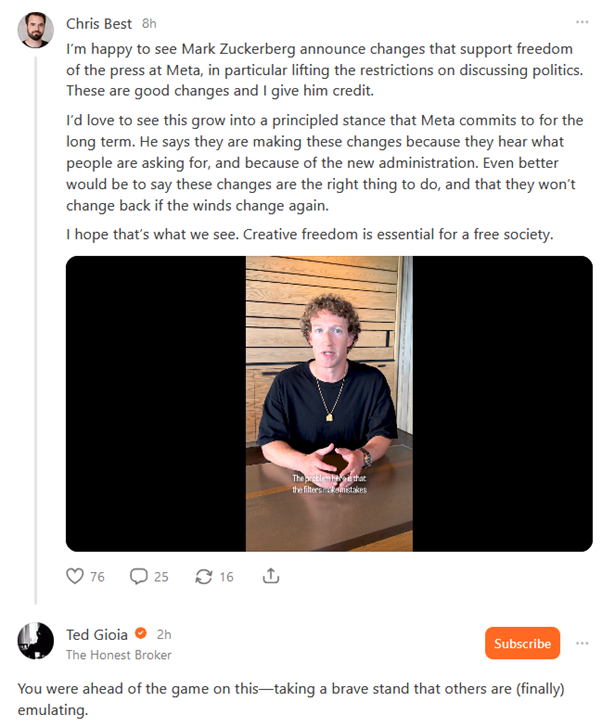Click Ted Gioia's profile avatar

coord(36,641)
